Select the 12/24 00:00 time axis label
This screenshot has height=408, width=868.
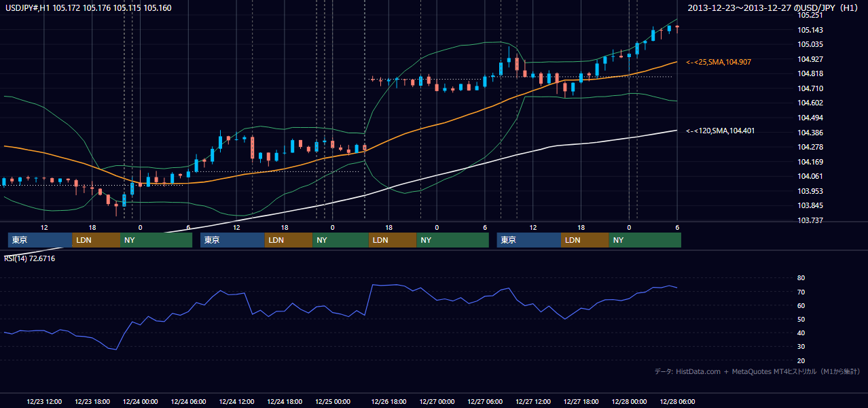coord(141,402)
